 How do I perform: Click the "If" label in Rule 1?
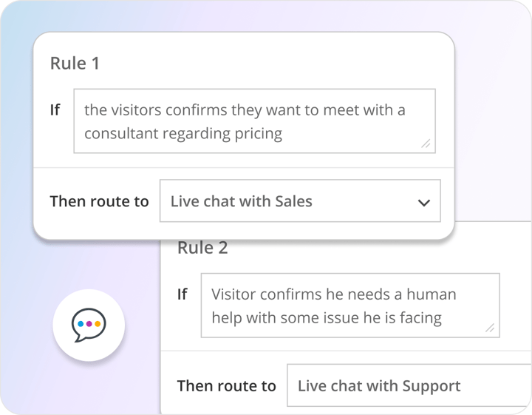(x=55, y=109)
